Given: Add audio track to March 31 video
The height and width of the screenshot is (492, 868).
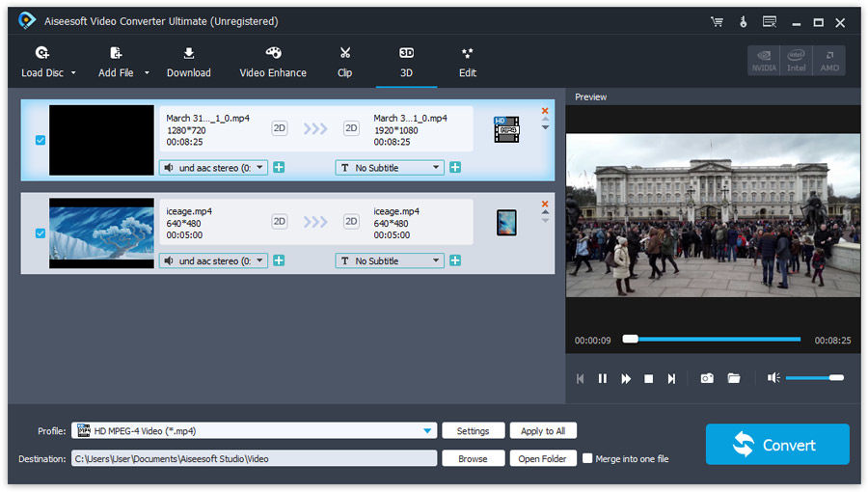Looking at the screenshot, I should point(279,168).
